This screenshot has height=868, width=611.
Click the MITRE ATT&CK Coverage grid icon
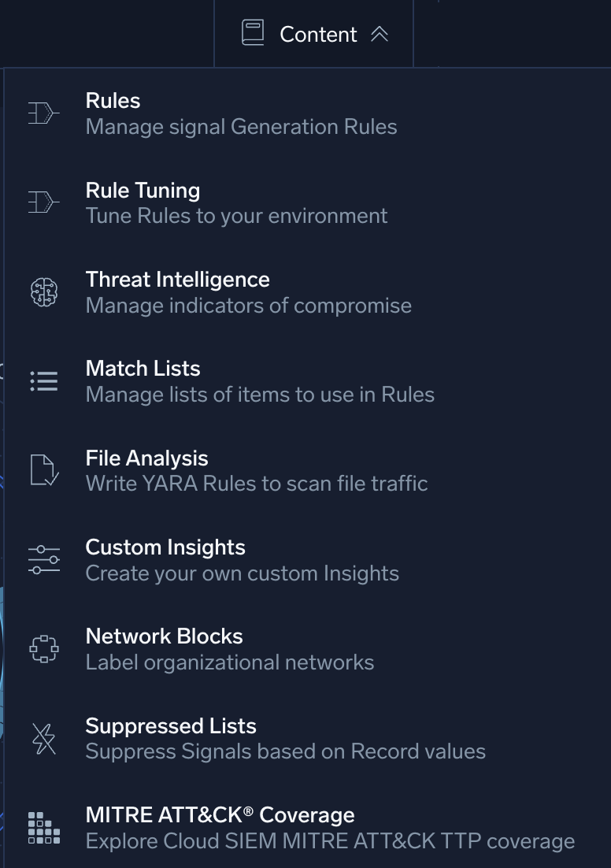(44, 827)
